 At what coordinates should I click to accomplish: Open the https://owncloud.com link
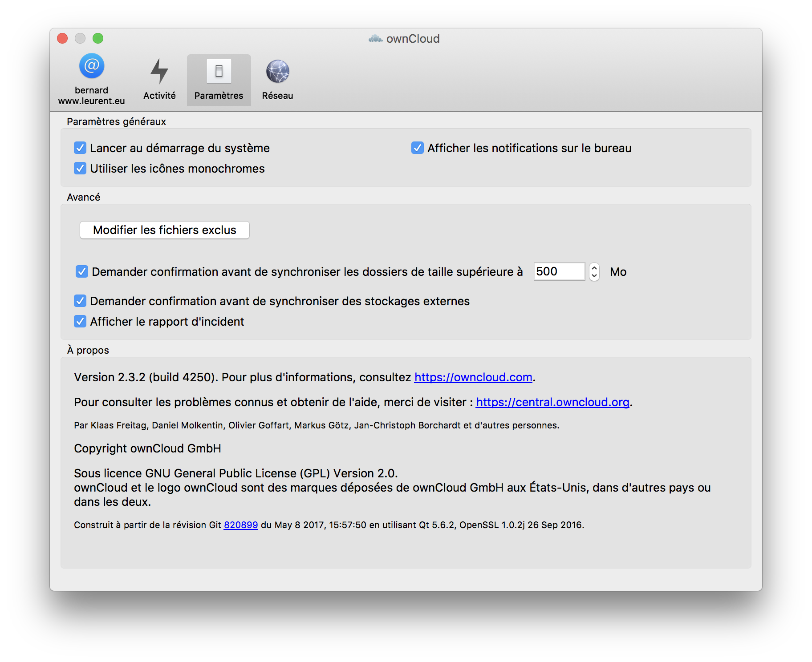tap(473, 377)
